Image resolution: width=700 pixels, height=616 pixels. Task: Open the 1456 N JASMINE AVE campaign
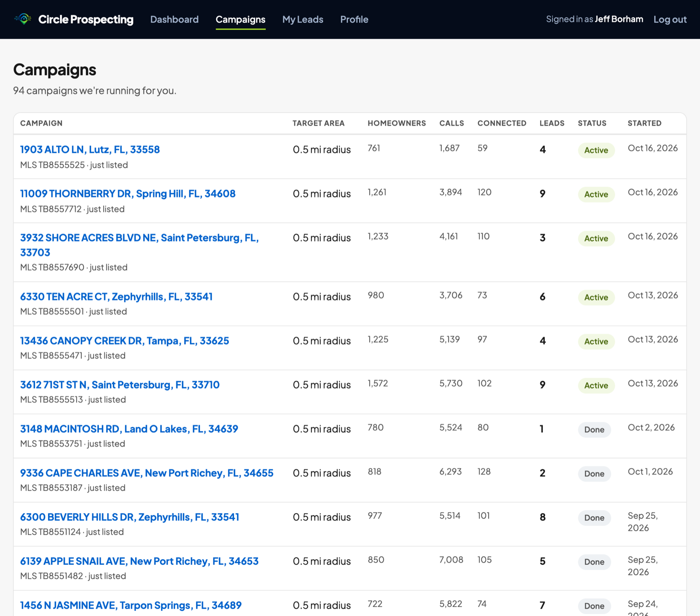point(131,605)
